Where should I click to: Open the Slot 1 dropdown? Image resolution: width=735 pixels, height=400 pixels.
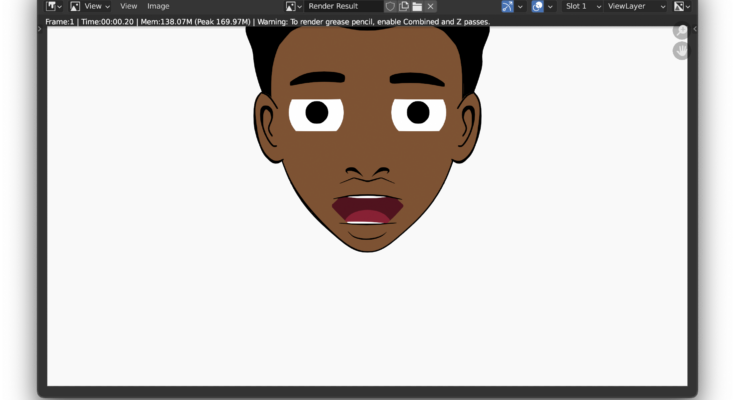(582, 6)
